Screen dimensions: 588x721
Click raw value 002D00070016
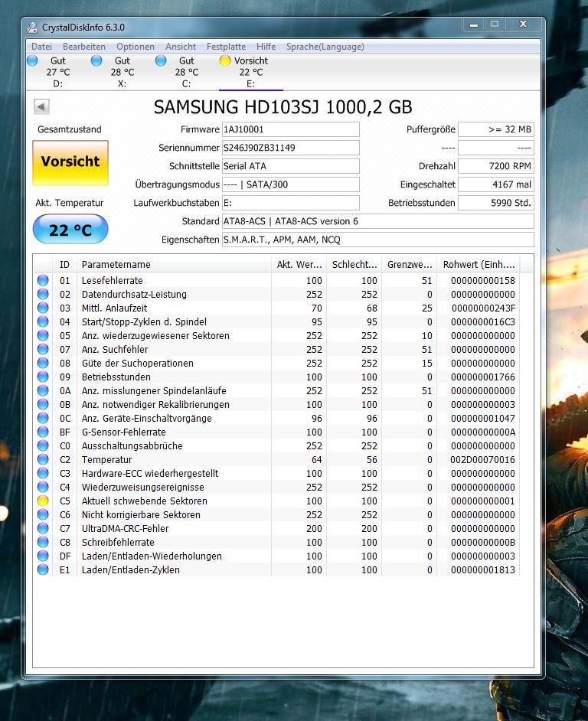[x=482, y=460]
